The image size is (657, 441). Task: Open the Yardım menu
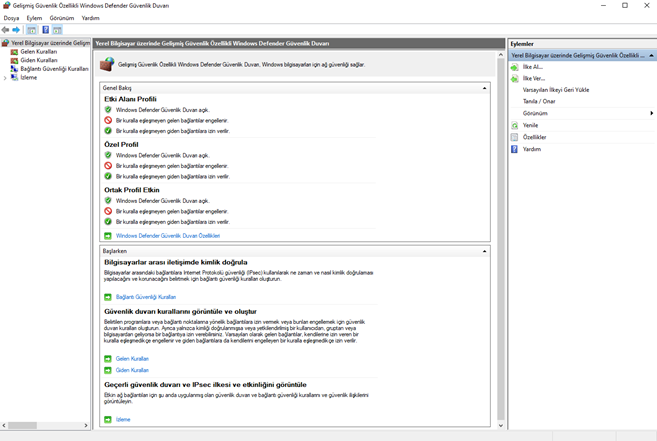(91, 18)
